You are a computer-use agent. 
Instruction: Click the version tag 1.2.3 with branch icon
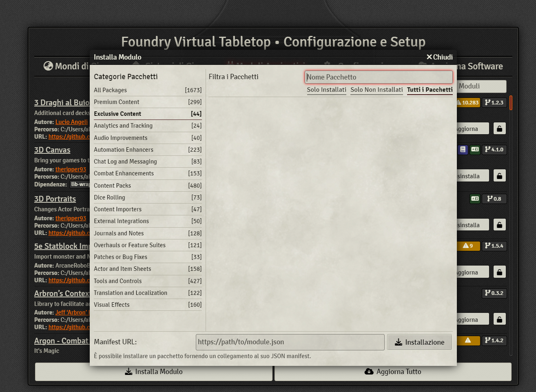click(x=494, y=102)
